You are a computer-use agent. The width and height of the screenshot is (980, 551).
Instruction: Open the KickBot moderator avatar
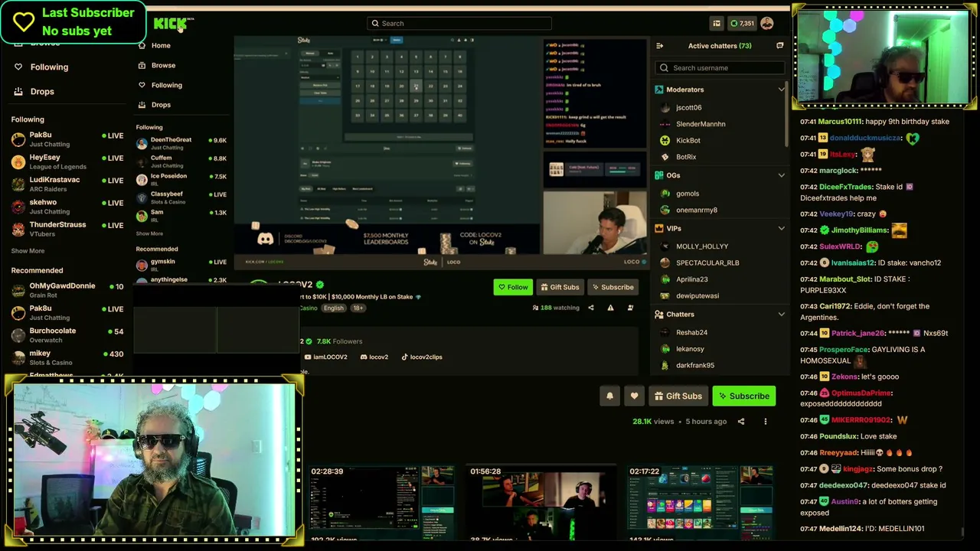click(665, 140)
